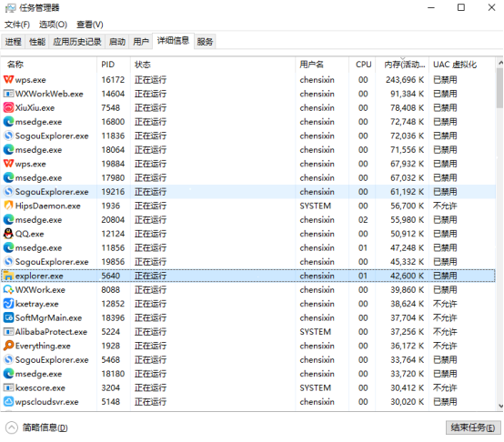Click the 结束任务 button

473,427
